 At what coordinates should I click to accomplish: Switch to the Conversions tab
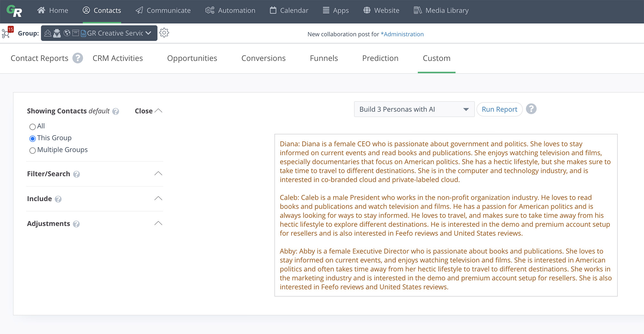[263, 58]
